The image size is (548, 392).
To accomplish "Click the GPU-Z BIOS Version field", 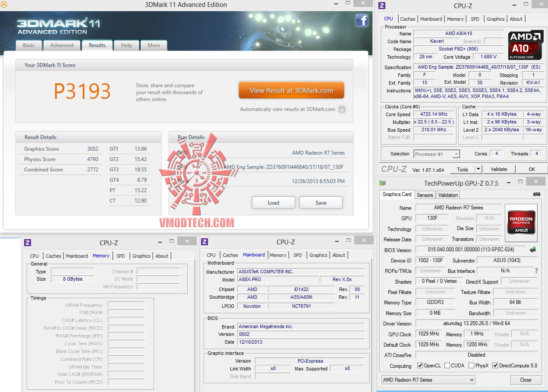I will 471,250.
